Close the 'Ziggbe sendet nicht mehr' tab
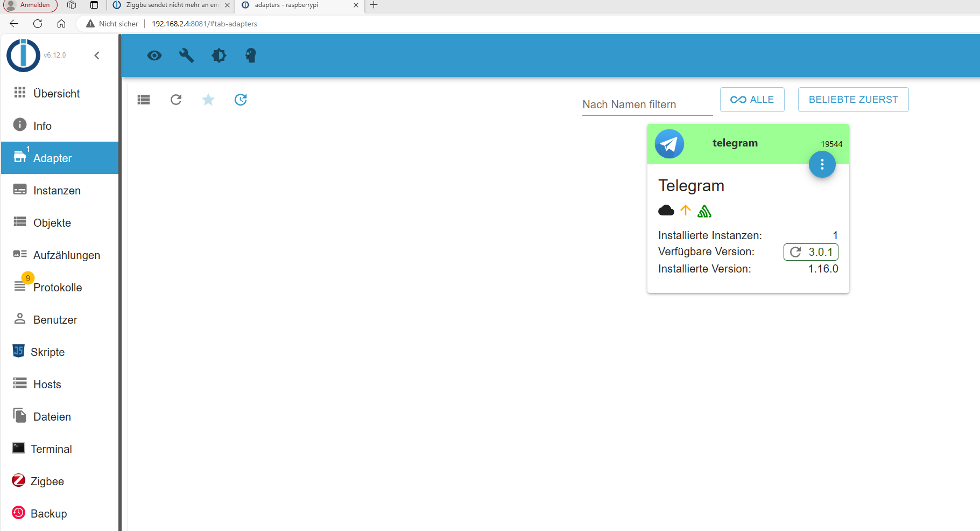980x531 pixels. (227, 5)
